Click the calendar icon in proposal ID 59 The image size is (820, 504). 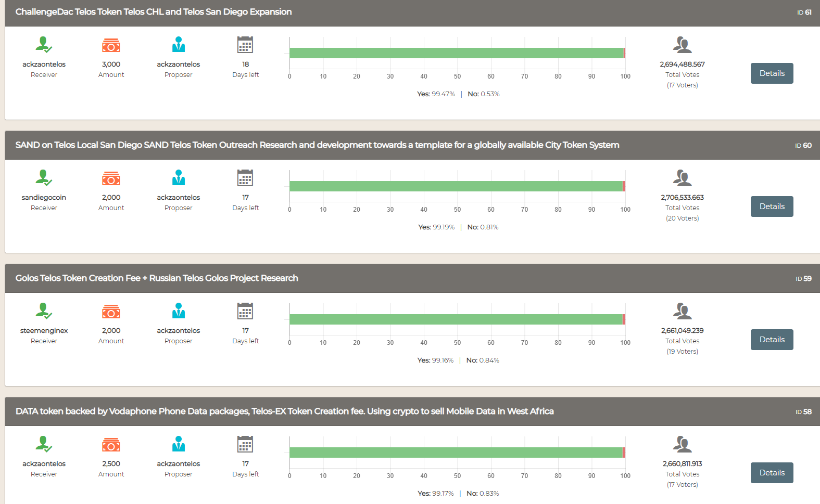245,311
